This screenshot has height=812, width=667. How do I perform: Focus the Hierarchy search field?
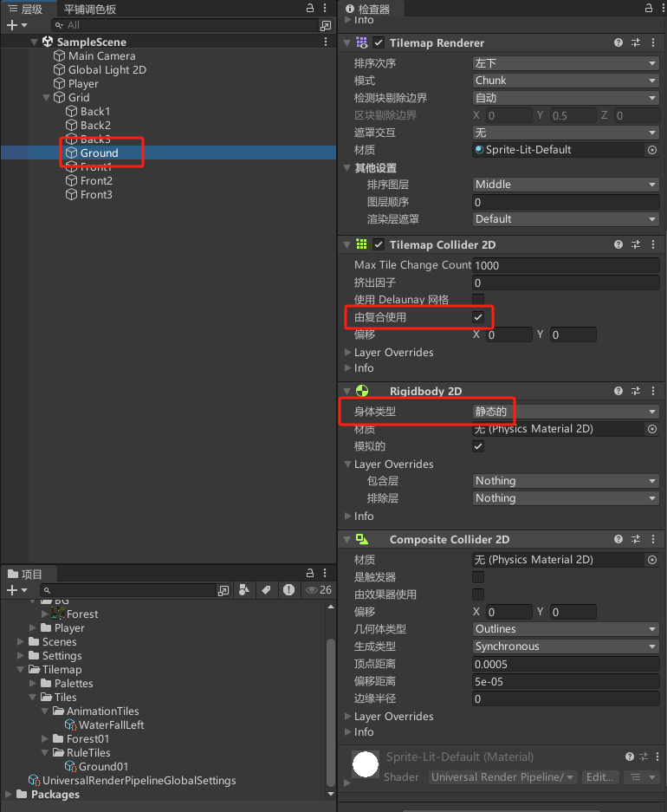185,25
